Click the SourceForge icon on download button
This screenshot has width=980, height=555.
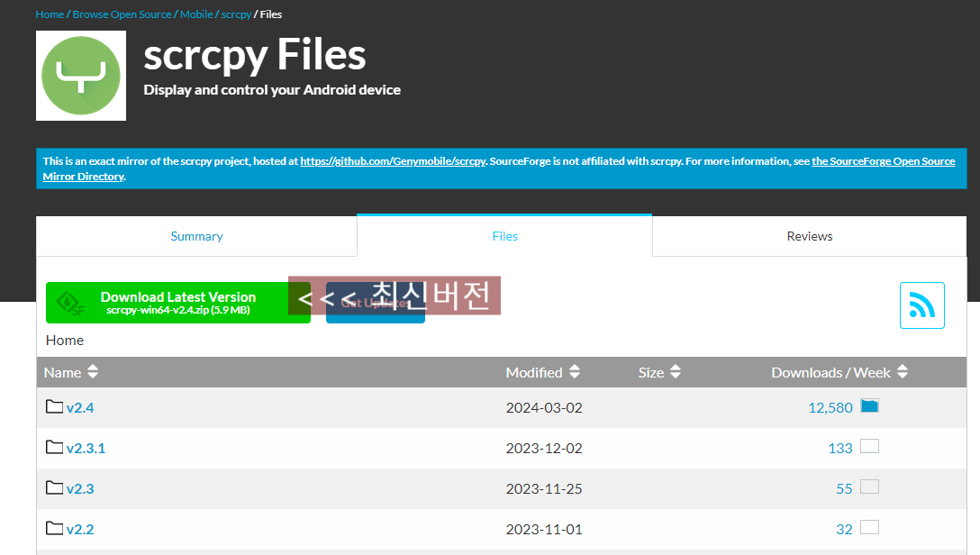pos(70,303)
